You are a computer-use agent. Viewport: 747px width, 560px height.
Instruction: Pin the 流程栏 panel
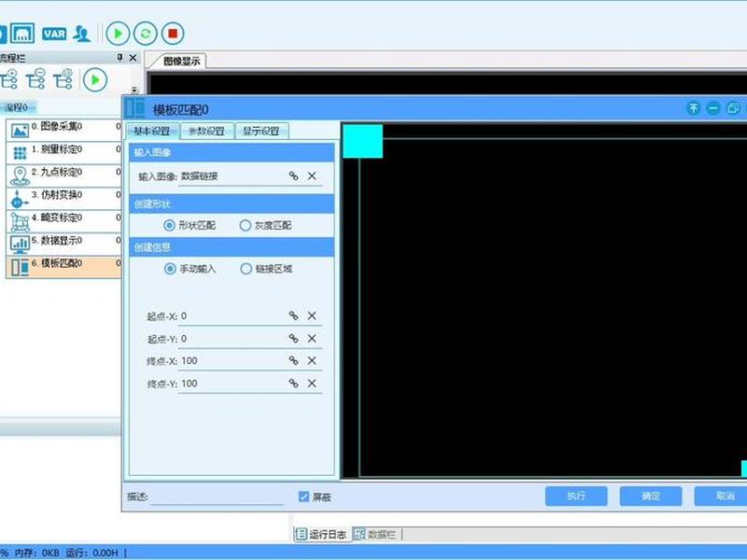coord(120,58)
